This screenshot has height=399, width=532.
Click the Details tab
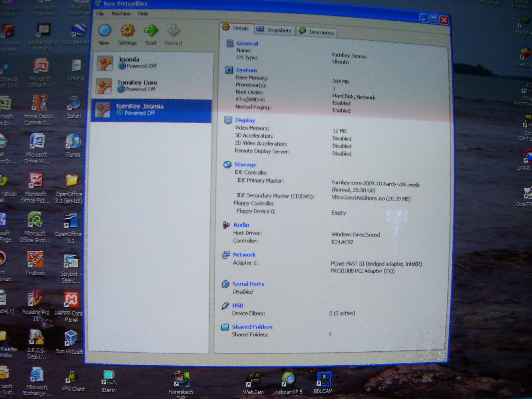(x=236, y=28)
